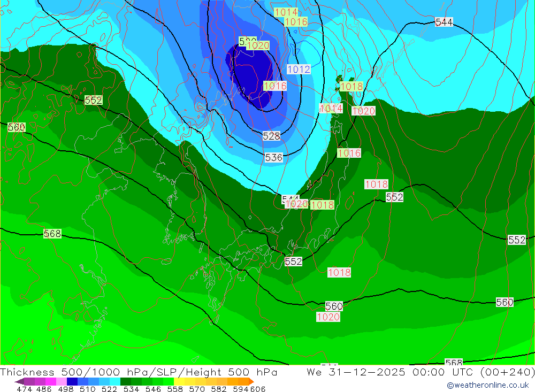
Task: Click the forecast offset '(00+240)'
Action: pos(507,372)
